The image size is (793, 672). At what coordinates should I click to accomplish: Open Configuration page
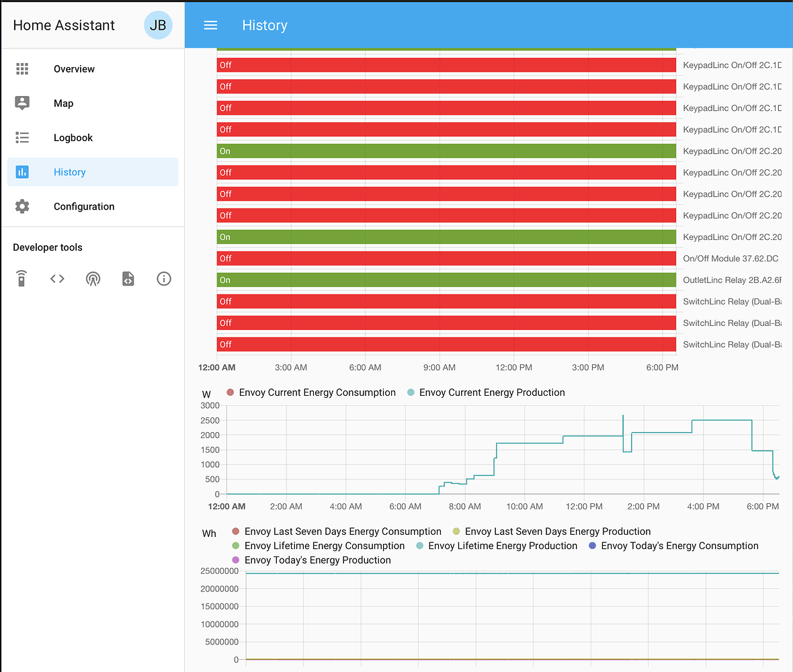point(93,206)
